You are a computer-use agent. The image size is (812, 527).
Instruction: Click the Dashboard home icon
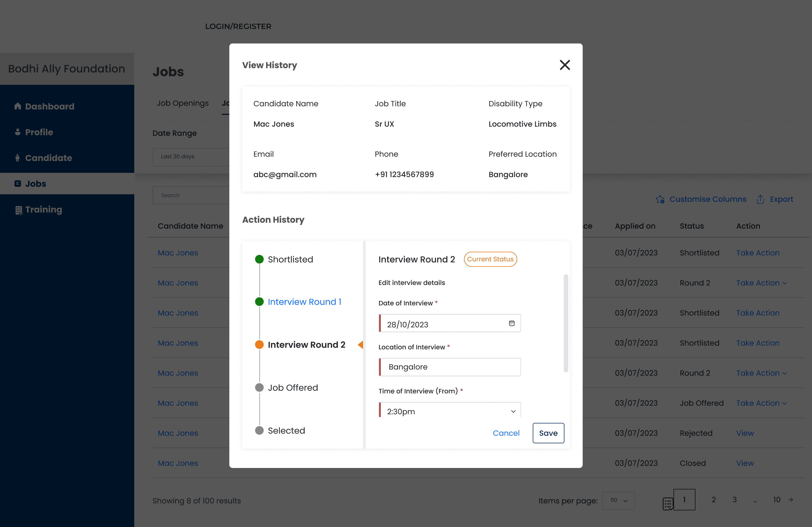pyautogui.click(x=17, y=106)
